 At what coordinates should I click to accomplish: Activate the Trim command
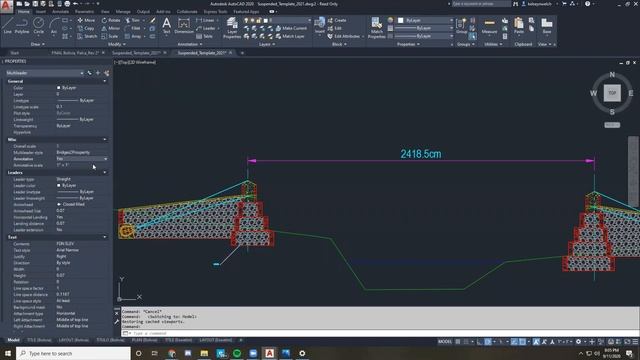[x=132, y=20]
